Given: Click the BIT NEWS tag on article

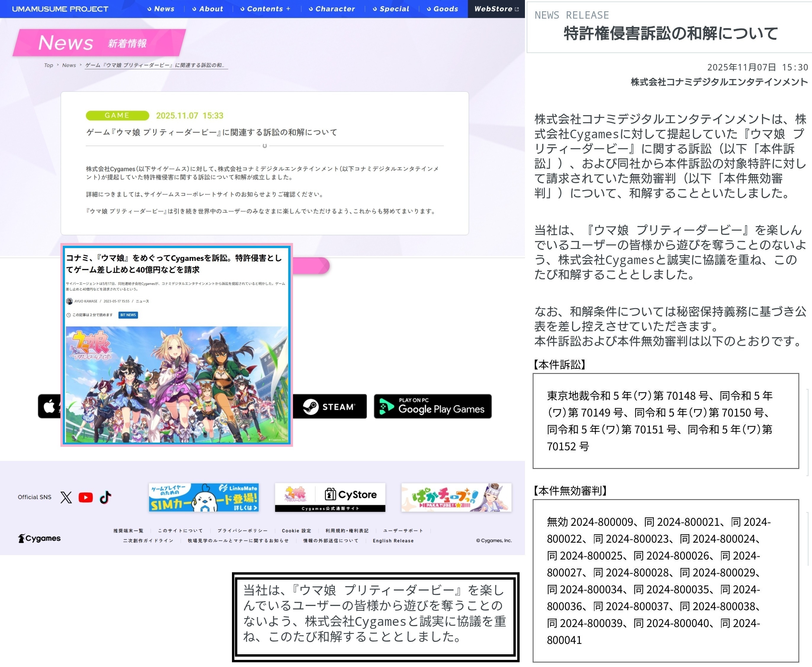Looking at the screenshot, I should 128,315.
